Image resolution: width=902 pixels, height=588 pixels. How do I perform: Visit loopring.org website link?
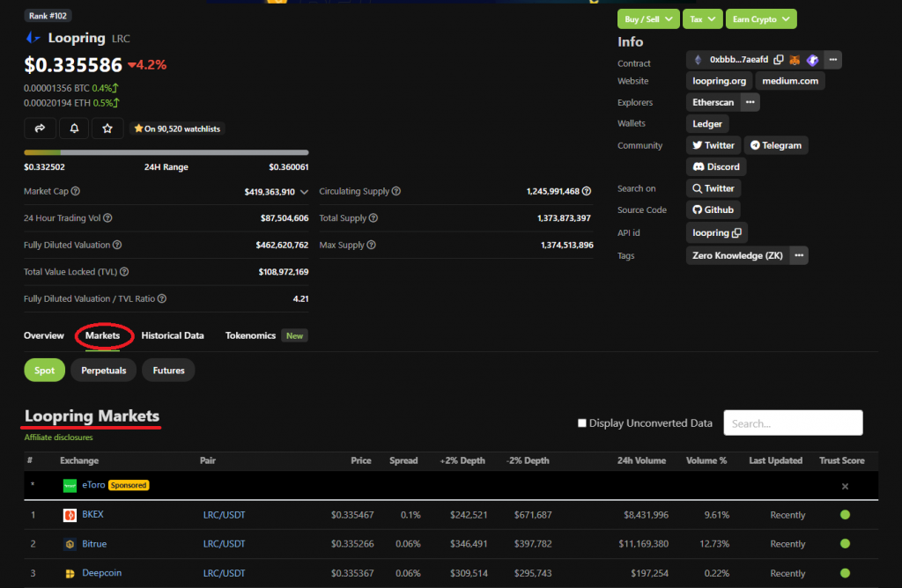tap(719, 81)
